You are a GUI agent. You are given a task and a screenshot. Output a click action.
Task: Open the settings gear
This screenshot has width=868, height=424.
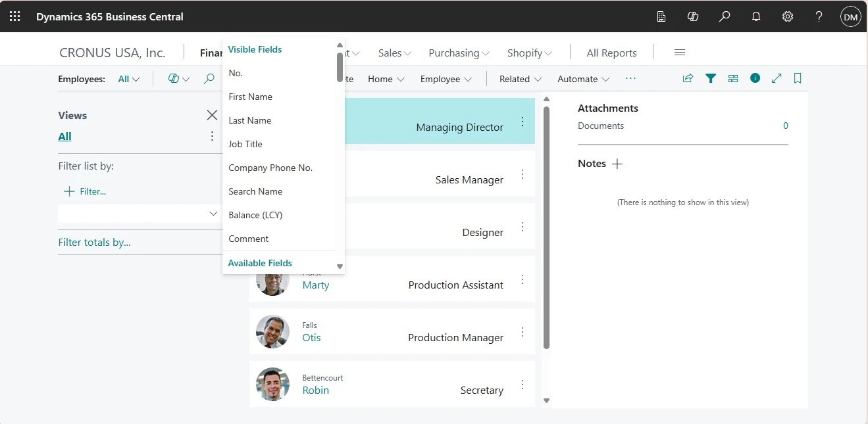[x=788, y=16]
